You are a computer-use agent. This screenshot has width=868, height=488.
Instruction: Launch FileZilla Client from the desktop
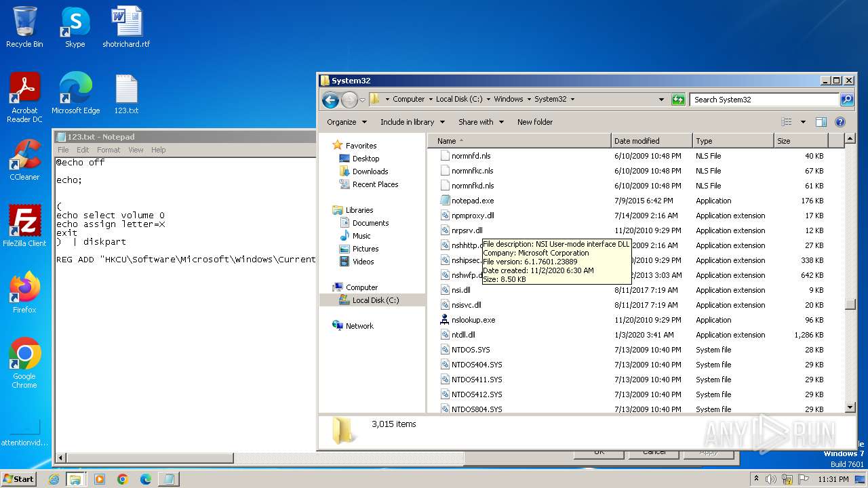click(x=24, y=226)
